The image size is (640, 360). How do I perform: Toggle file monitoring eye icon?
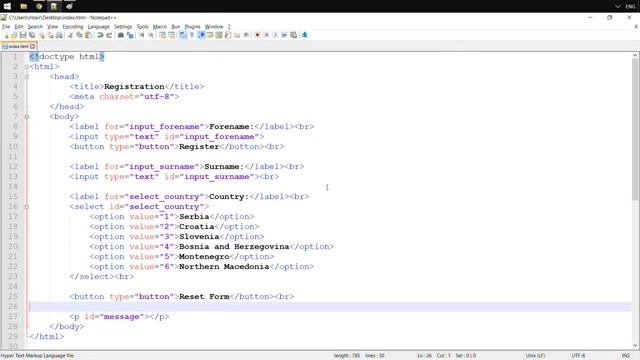[x=246, y=35]
